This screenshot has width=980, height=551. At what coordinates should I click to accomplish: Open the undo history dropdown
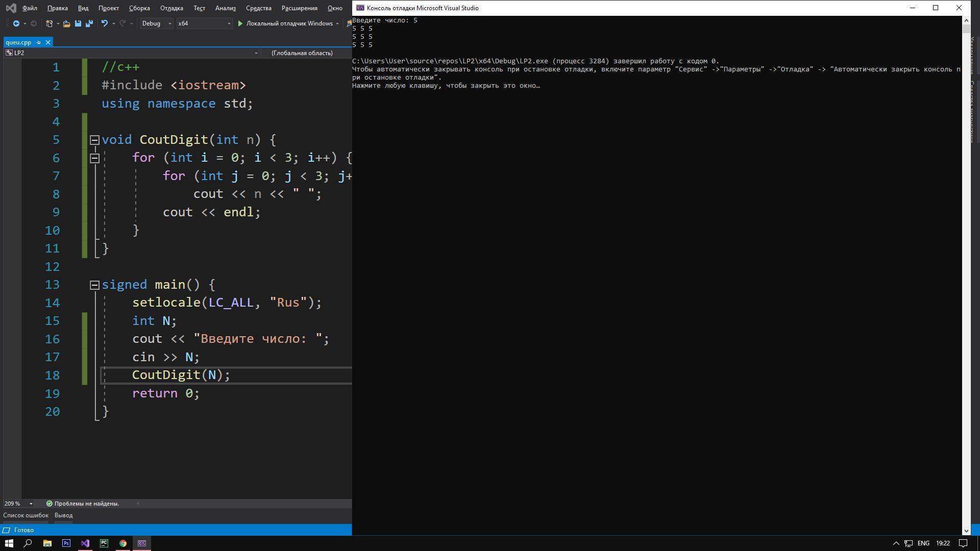113,23
